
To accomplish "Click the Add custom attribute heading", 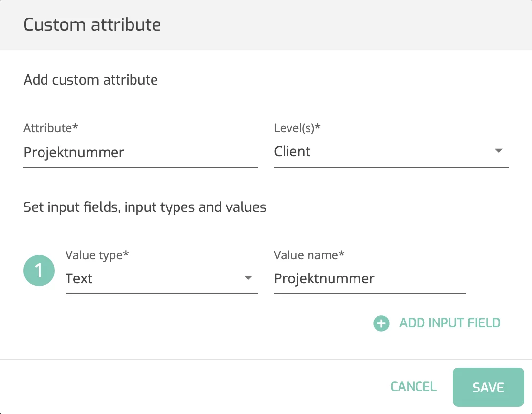I will (90, 80).
